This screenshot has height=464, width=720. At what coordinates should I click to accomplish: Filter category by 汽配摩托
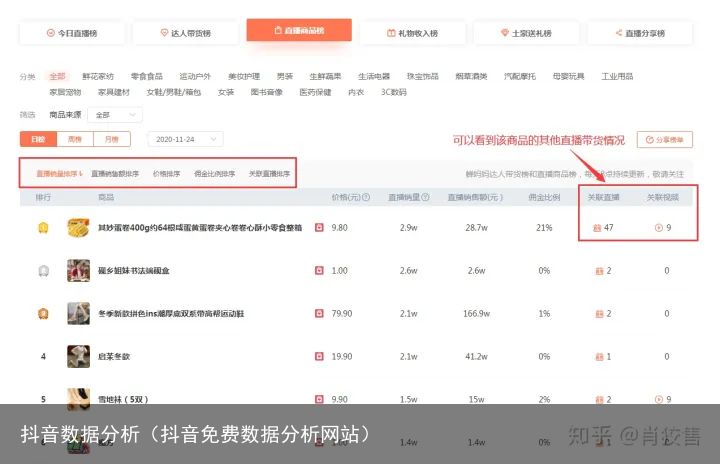(x=520, y=76)
